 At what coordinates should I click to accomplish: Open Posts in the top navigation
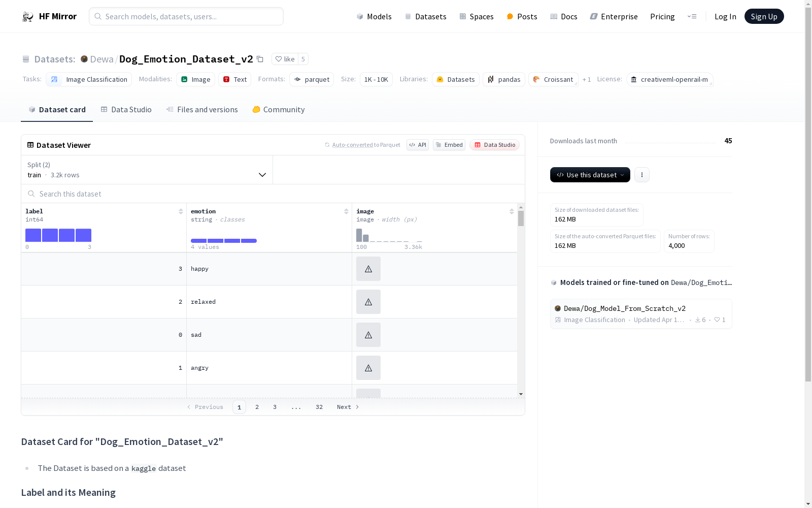click(x=522, y=16)
